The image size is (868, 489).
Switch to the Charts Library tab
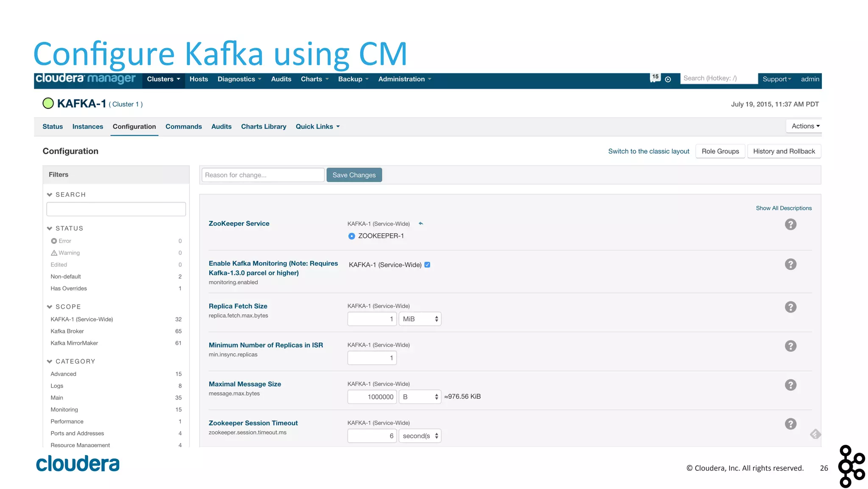264,127
